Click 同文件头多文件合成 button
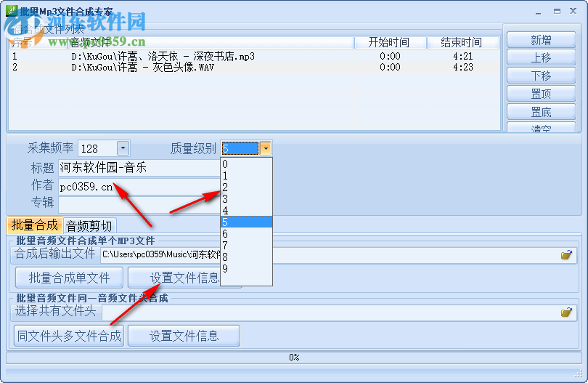 click(x=69, y=335)
